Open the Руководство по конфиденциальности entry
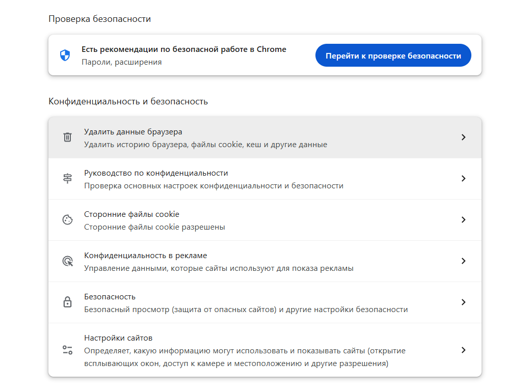Screen dimensions: 532x392 click(156, 173)
